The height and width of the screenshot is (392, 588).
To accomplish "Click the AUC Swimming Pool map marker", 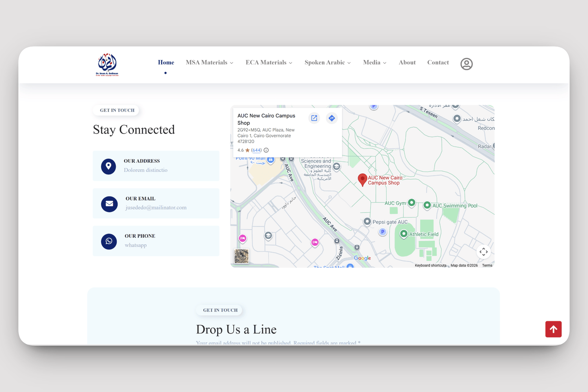I will (x=427, y=205).
